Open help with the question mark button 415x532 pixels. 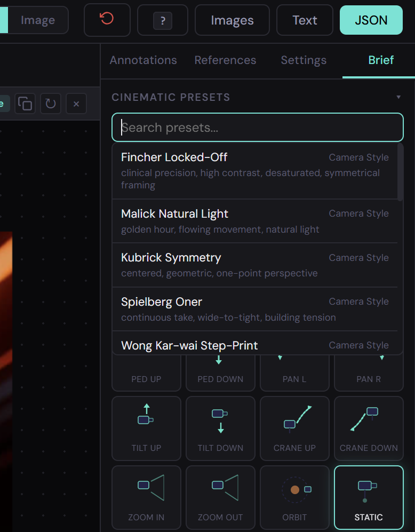tap(163, 20)
